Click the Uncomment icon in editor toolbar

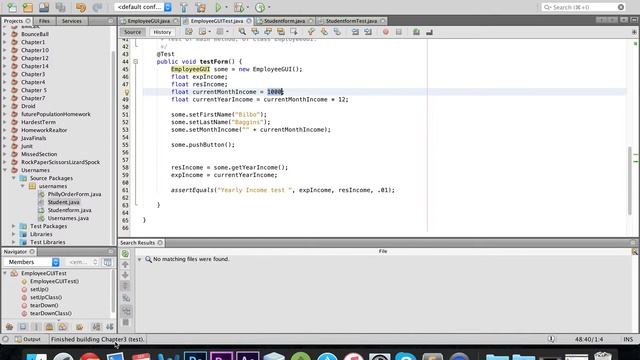pos(429,31)
